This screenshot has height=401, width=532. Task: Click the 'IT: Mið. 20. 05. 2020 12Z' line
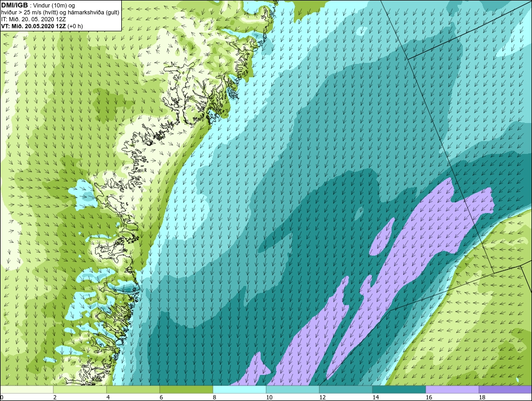tap(33, 19)
